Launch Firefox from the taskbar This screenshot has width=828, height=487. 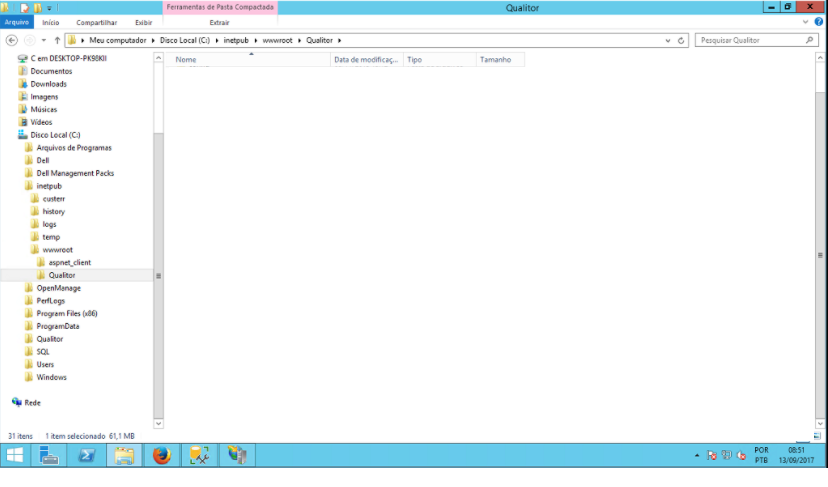162,455
